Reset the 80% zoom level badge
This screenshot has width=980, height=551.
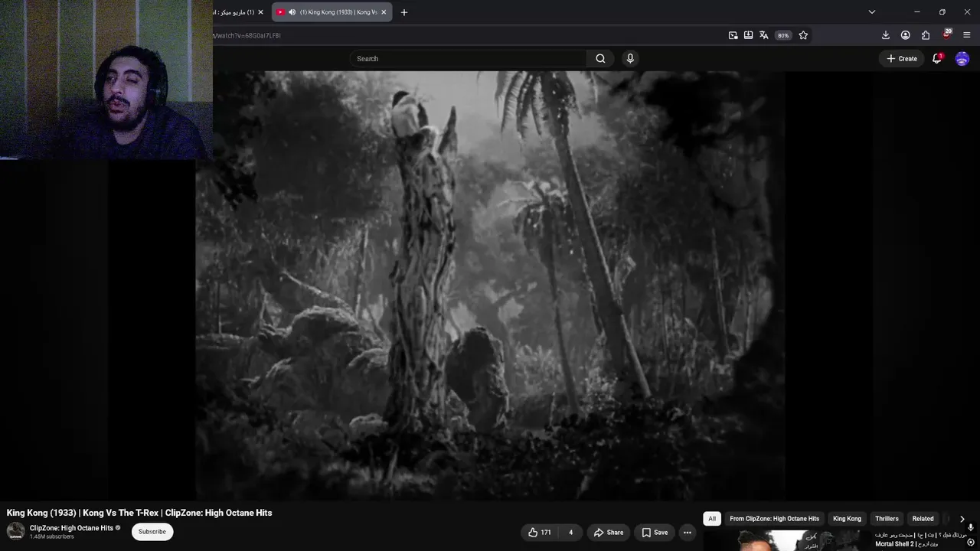pos(782,35)
